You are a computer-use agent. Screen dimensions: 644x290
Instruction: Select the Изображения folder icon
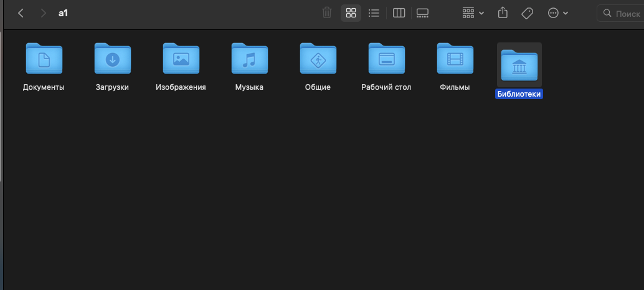click(181, 58)
